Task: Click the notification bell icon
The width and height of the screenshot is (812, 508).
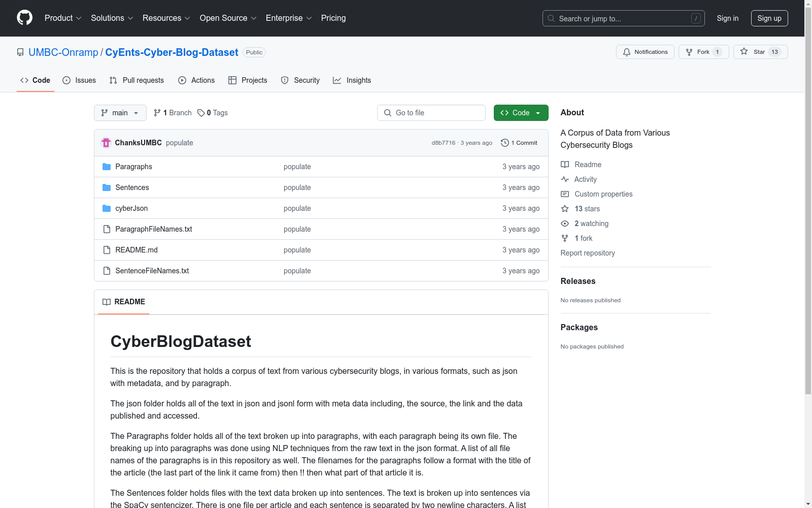Action: pyautogui.click(x=627, y=52)
